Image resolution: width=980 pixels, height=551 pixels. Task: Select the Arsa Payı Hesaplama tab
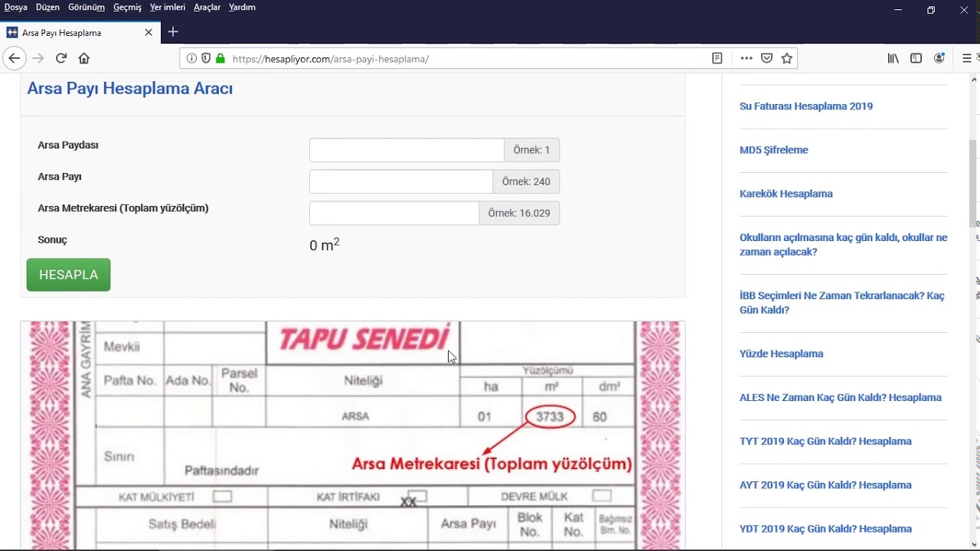(80, 33)
